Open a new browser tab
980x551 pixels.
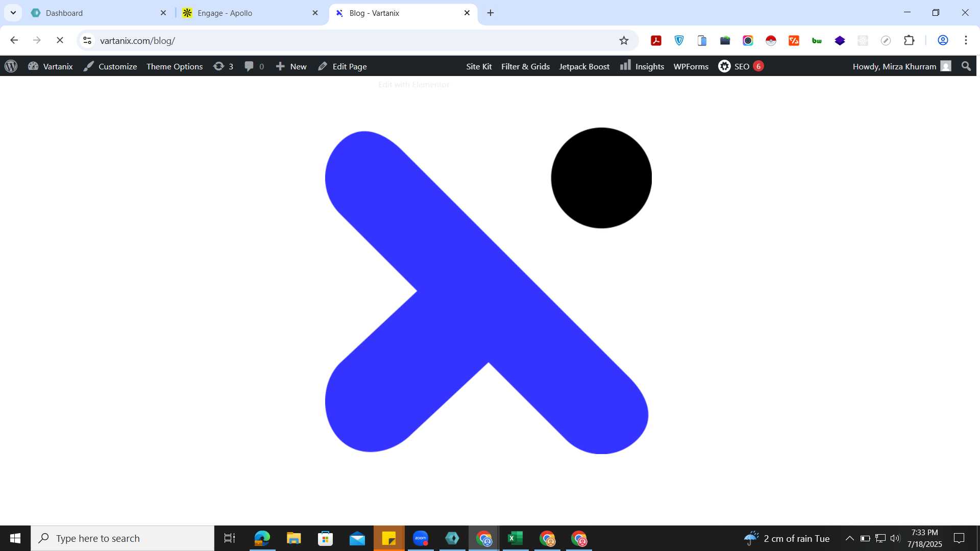[491, 13]
